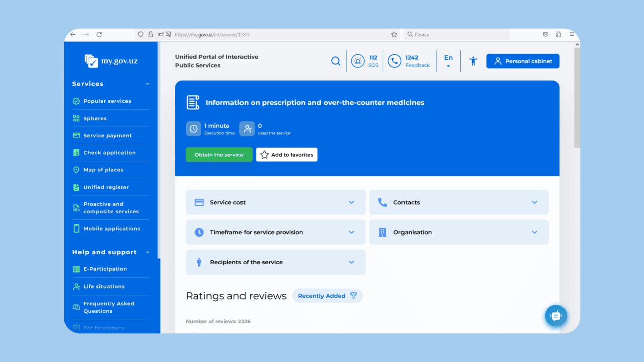
Task: Bookmark page with star icon in address bar
Action: [394, 35]
